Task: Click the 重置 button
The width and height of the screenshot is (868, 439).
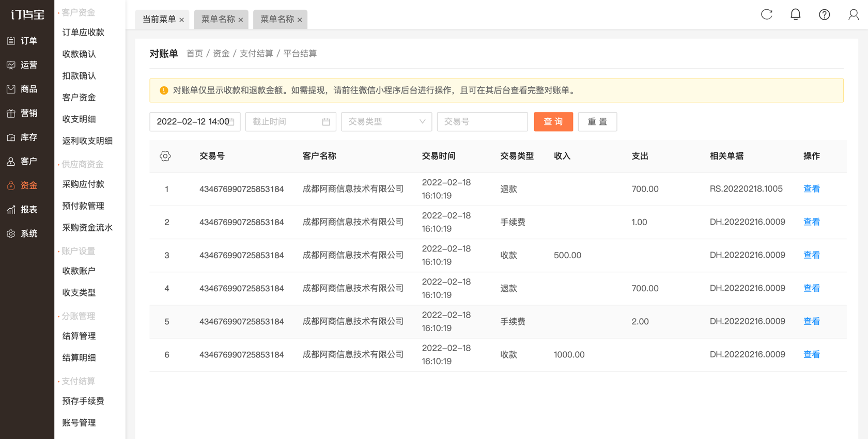Action: point(597,122)
